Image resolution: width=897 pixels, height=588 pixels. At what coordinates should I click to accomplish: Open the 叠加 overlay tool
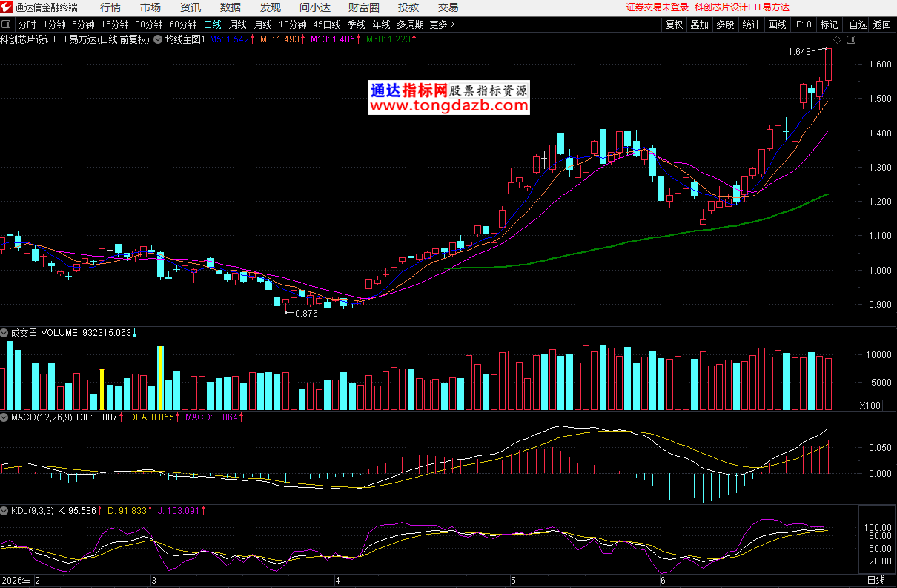point(700,24)
